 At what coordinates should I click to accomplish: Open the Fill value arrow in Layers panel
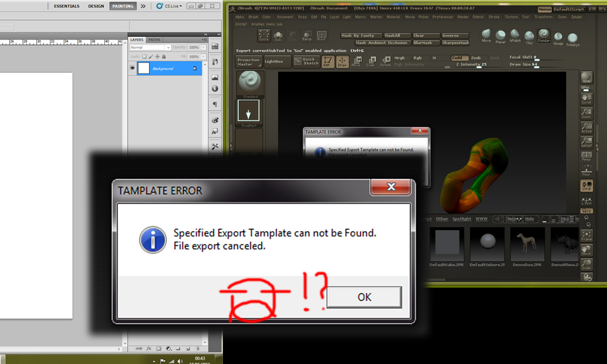tap(203, 56)
